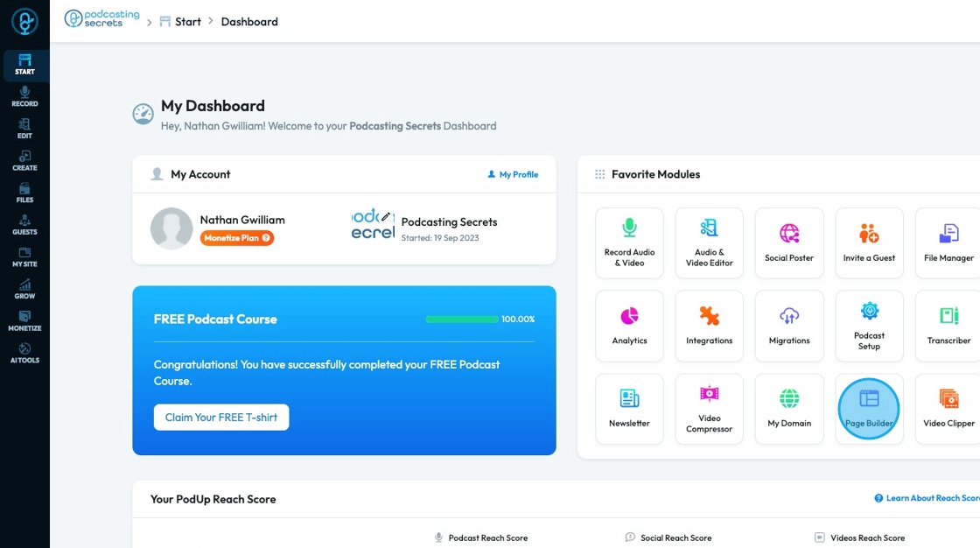The width and height of the screenshot is (980, 548).
Task: Open the Video Clipper module
Action: [x=948, y=409]
